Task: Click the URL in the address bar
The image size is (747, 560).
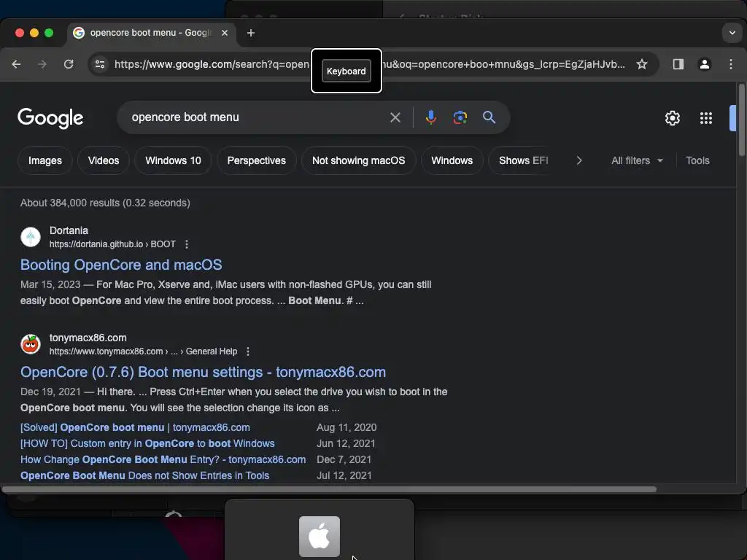Action: (x=369, y=64)
